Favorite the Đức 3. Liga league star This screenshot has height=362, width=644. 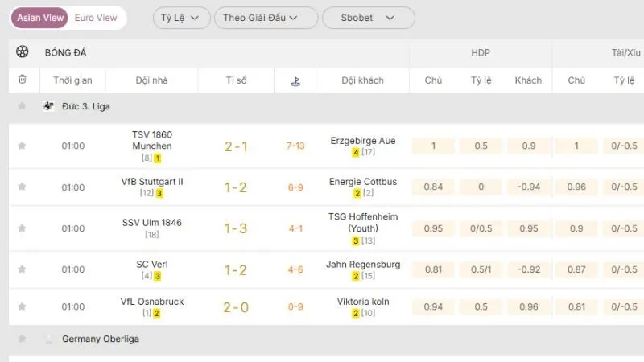(x=22, y=106)
